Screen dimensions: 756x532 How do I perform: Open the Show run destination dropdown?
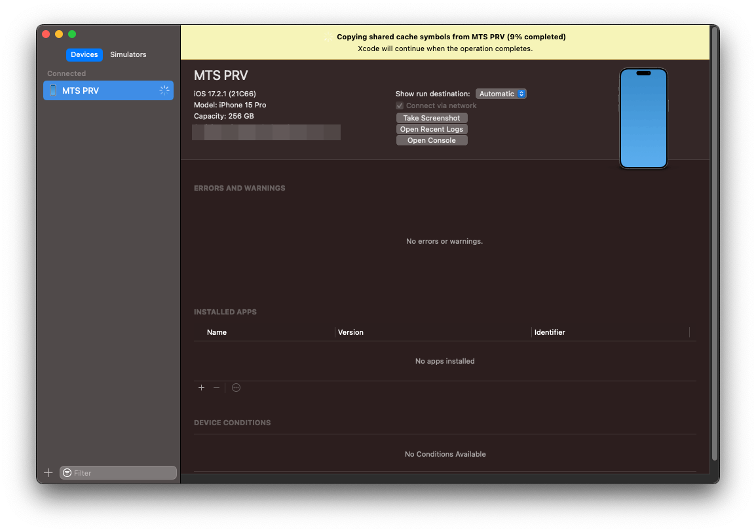[x=501, y=94]
